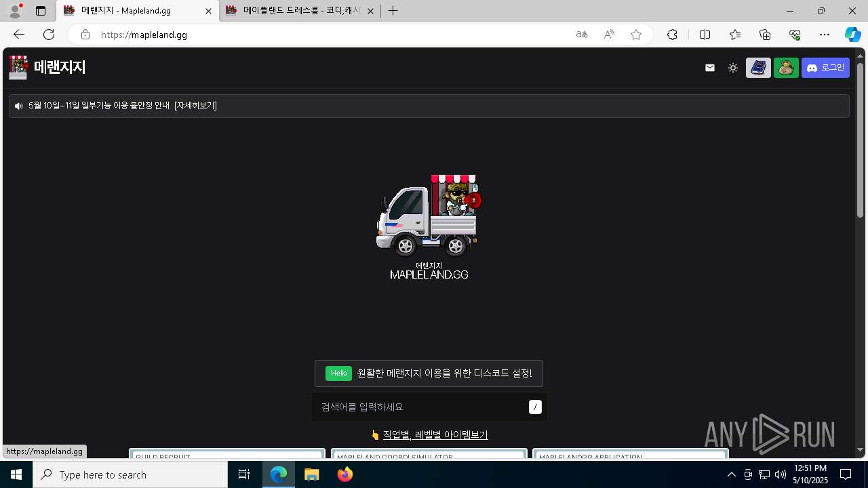
Task: Click the Type here to search box
Action: (x=130, y=474)
